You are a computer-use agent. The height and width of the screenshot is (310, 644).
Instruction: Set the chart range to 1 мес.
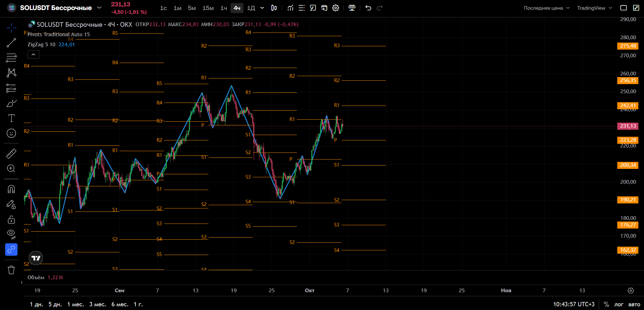75,304
